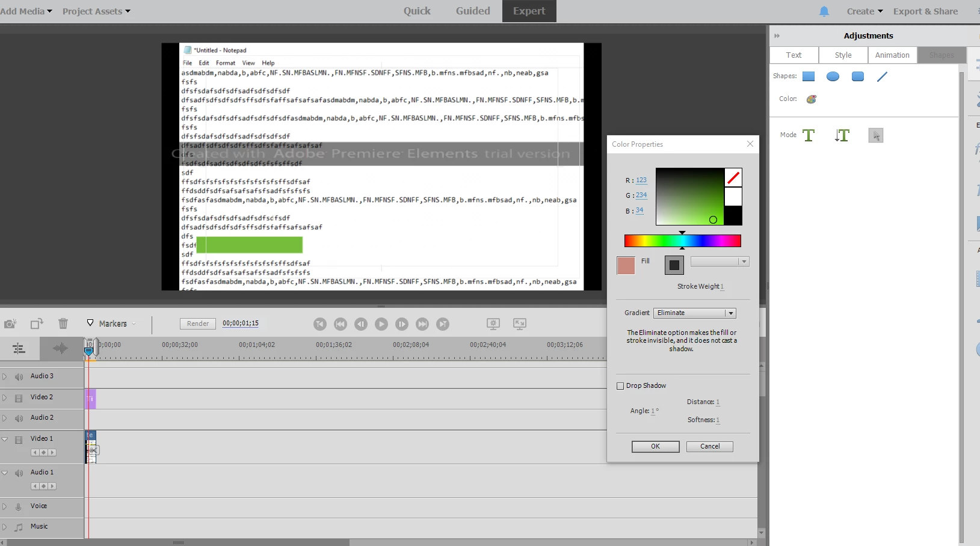Viewport: 980px width, 546px height.
Task: Click the timeline track options icon
Action: point(19,348)
